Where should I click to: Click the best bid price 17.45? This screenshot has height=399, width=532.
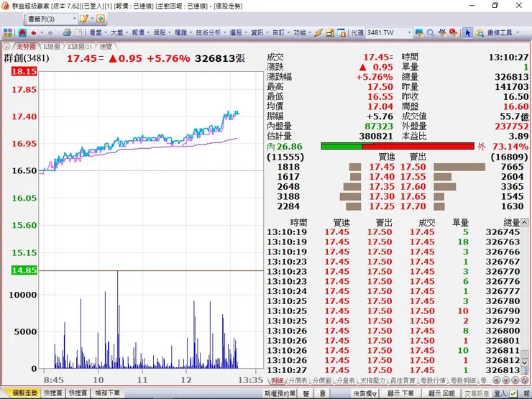[382, 167]
